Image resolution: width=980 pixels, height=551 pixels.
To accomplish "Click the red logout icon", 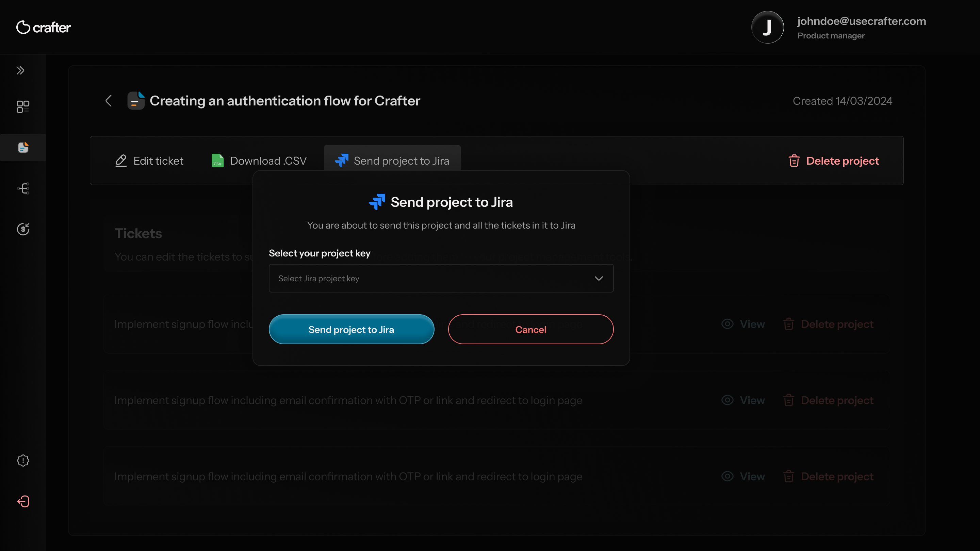I will [23, 501].
